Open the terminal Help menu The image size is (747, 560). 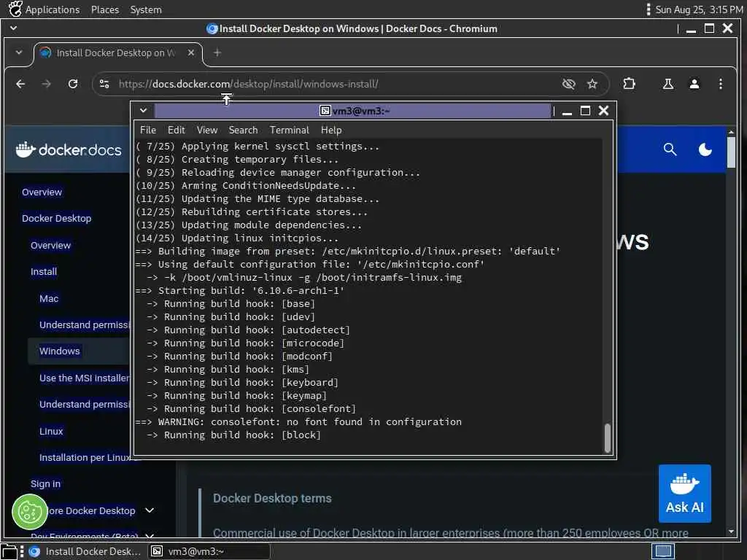point(331,130)
